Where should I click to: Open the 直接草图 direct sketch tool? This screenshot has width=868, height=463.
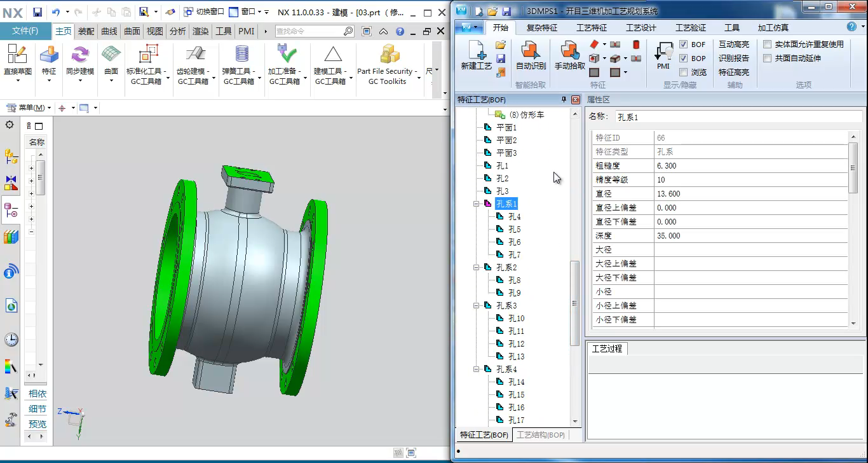[17, 60]
